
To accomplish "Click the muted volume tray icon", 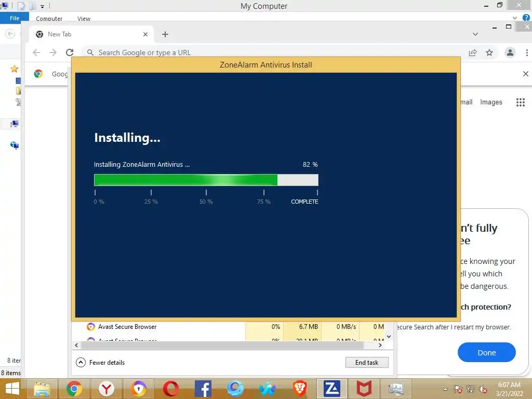I will coord(483,389).
